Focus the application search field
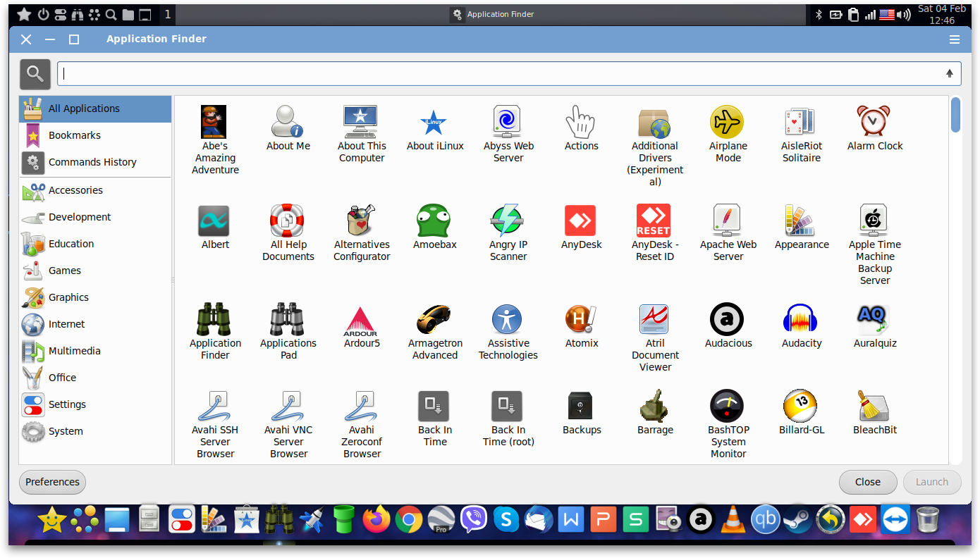980x558 pixels. tap(509, 73)
